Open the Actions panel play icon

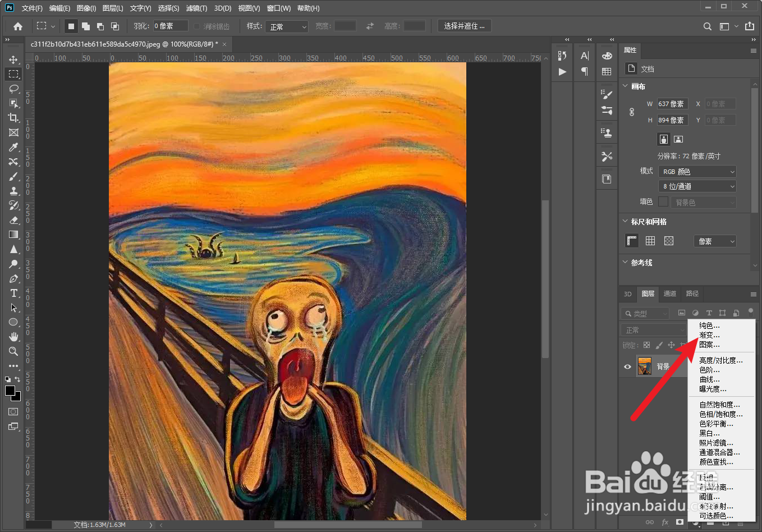pos(562,72)
